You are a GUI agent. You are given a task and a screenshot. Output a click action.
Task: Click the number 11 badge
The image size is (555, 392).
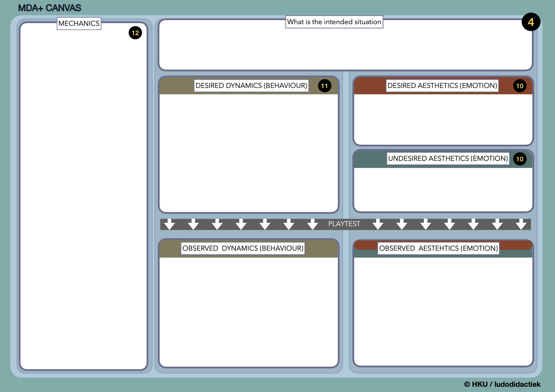click(324, 86)
